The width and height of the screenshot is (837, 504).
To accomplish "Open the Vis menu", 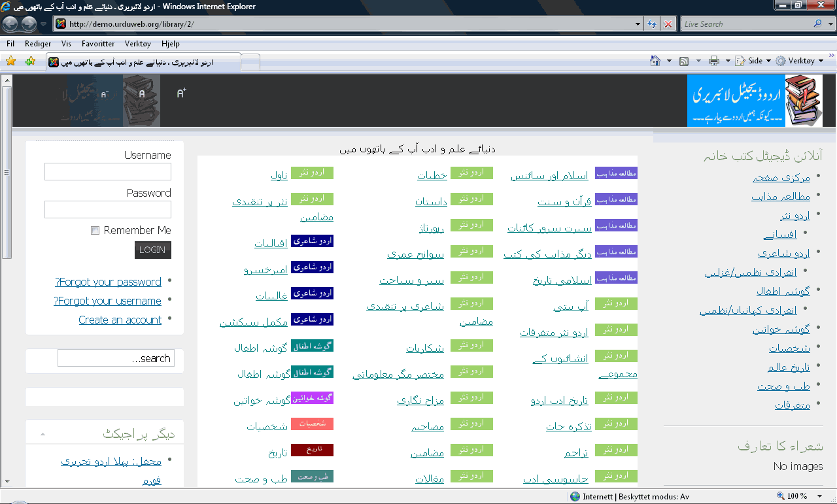I will coord(66,44).
